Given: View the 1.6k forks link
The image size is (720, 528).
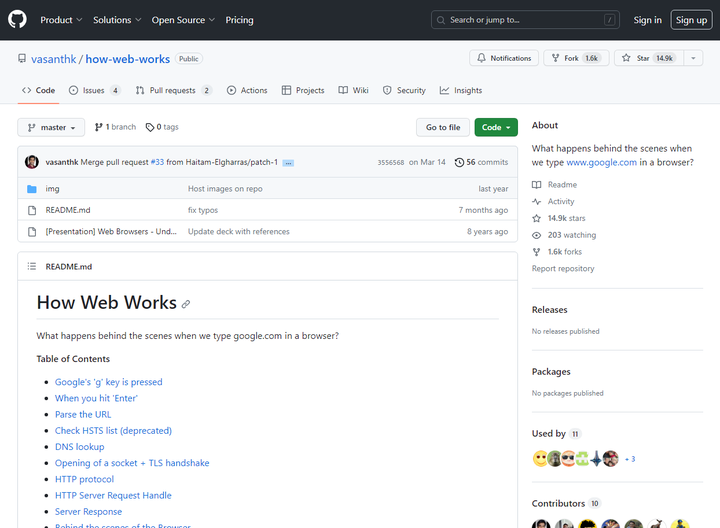Looking at the screenshot, I should coord(557,252).
